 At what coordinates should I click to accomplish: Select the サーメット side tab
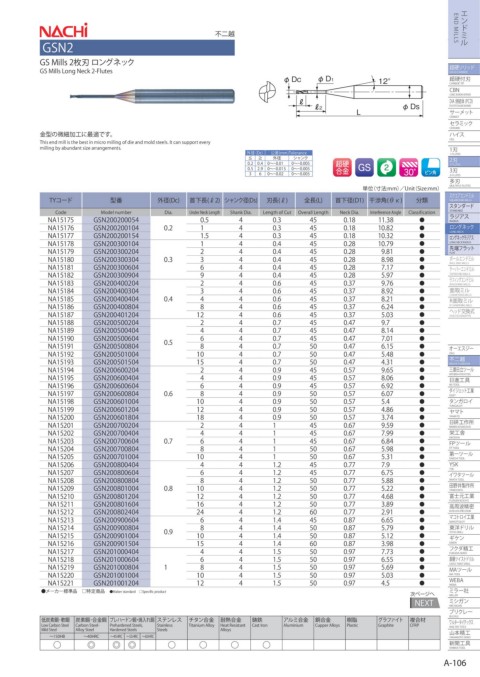coord(464,113)
